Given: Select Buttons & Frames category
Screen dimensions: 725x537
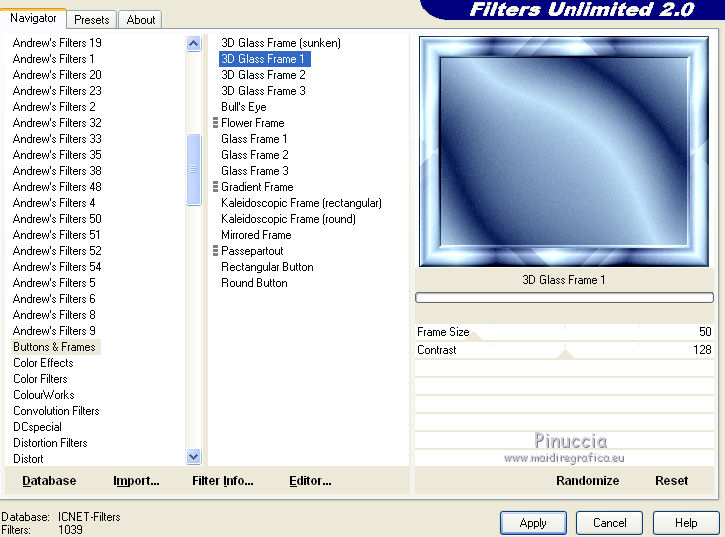Looking at the screenshot, I should [55, 347].
